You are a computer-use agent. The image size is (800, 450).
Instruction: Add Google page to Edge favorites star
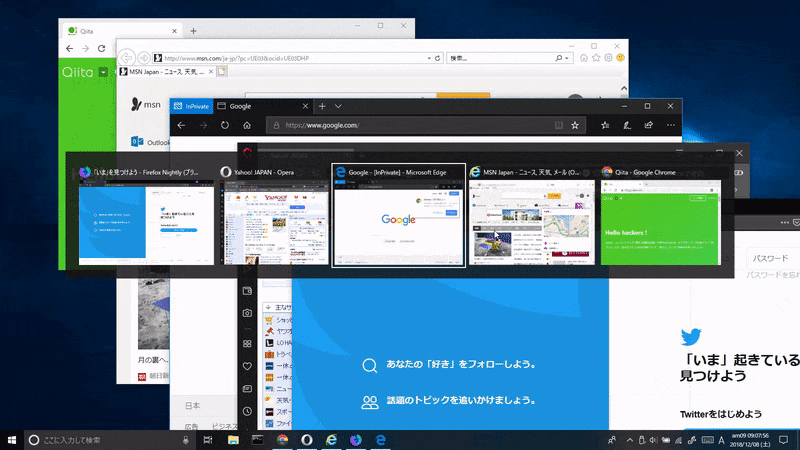[x=575, y=125]
